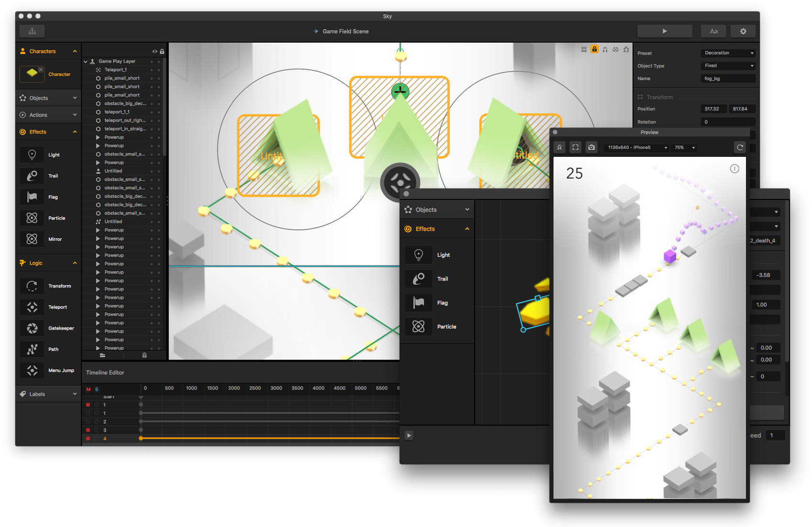Click the Teleport logic icon
The height and width of the screenshot is (527, 812).
32,307
